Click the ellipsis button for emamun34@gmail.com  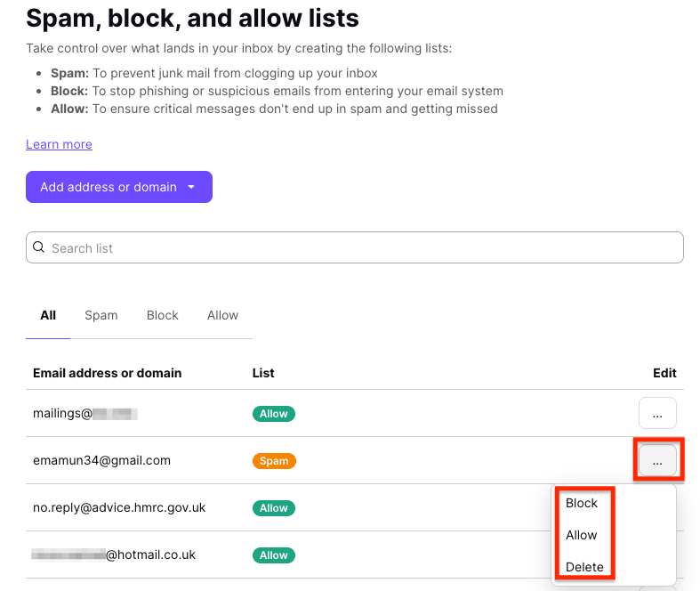[x=657, y=461]
